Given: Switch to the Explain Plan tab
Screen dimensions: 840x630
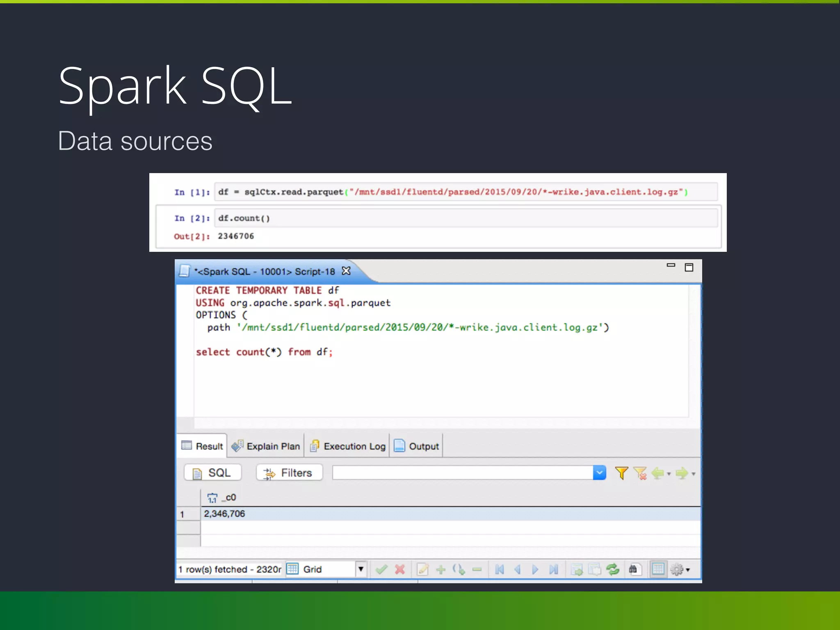Looking at the screenshot, I should [266, 446].
